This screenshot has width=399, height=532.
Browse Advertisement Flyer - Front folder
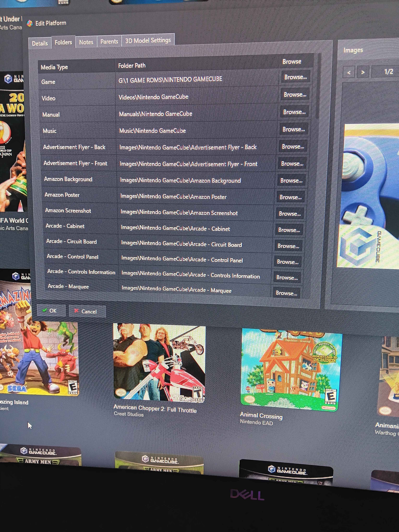pos(292,164)
